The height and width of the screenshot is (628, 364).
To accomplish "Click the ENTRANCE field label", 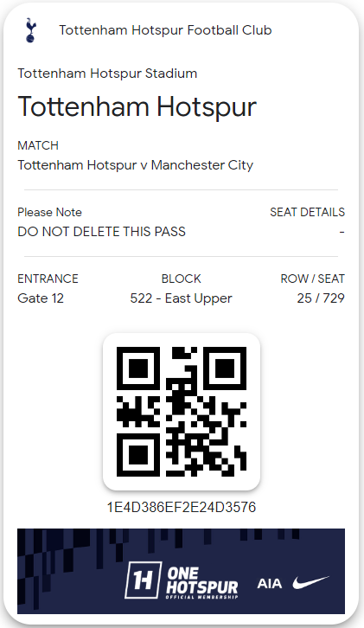I will click(x=48, y=279).
